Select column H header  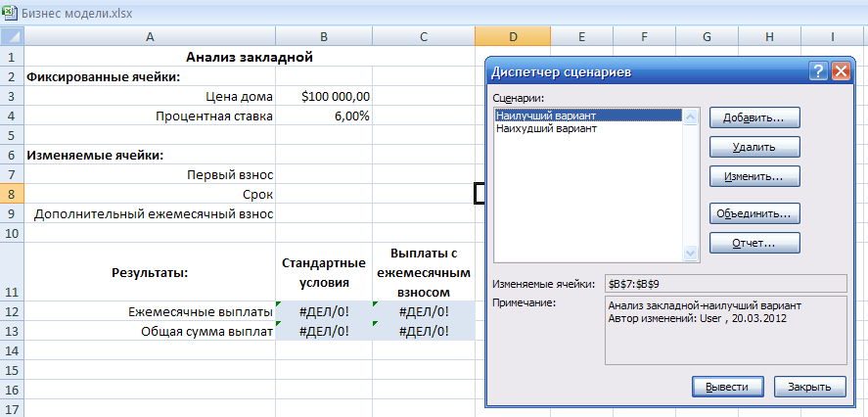pyautogui.click(x=769, y=36)
